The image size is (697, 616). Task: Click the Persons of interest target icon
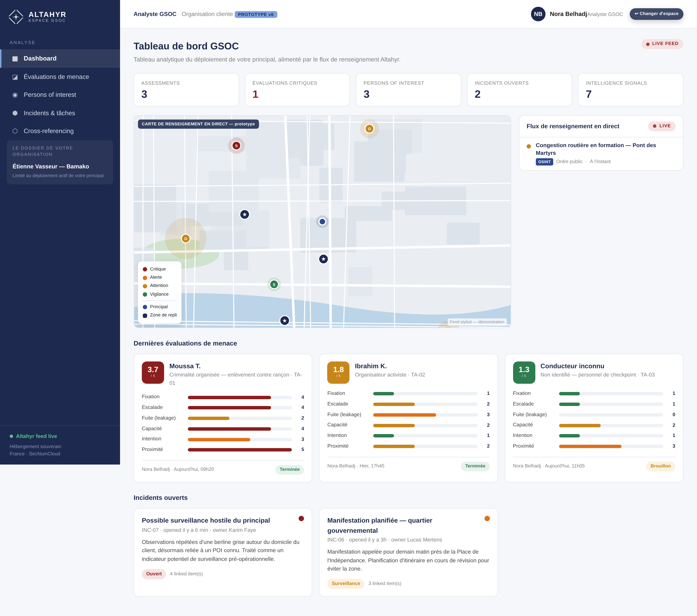[15, 95]
